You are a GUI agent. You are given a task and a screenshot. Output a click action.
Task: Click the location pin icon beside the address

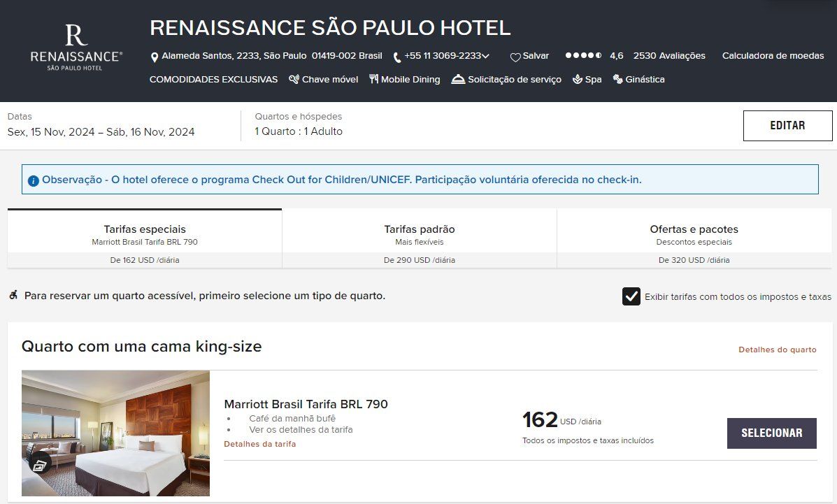click(155, 57)
